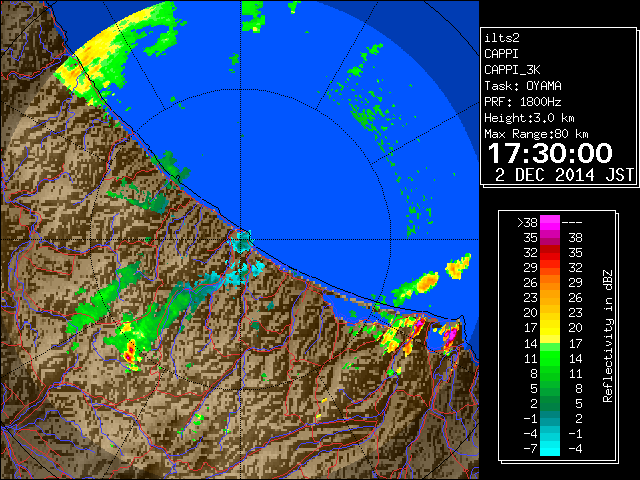
Task: Select the Height:3.0 km text
Action: coord(529,118)
